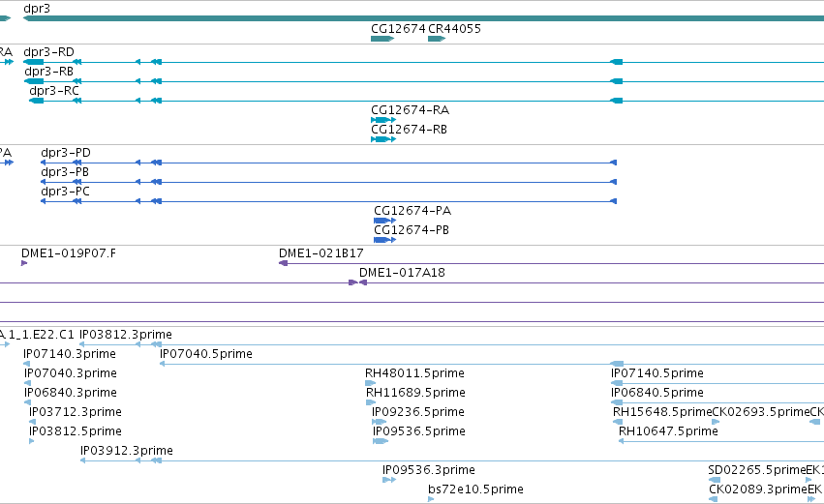Click EST SD02265.5prime label

[x=757, y=470]
